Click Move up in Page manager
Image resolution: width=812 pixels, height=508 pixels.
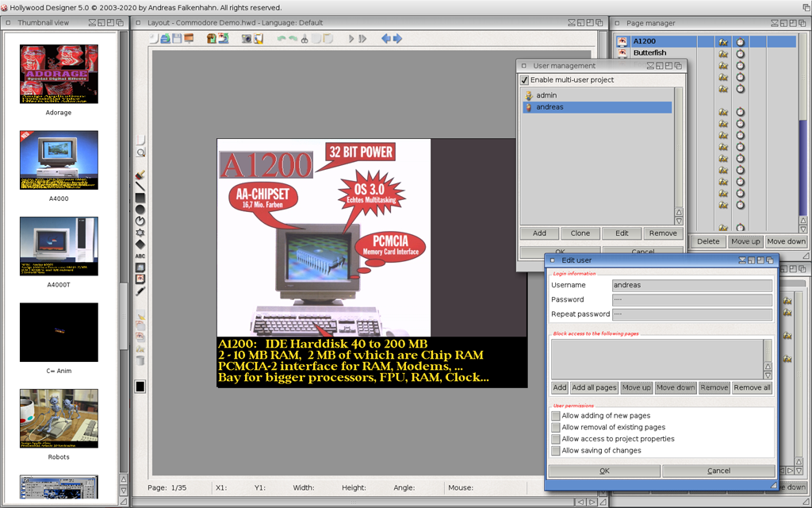tap(745, 241)
